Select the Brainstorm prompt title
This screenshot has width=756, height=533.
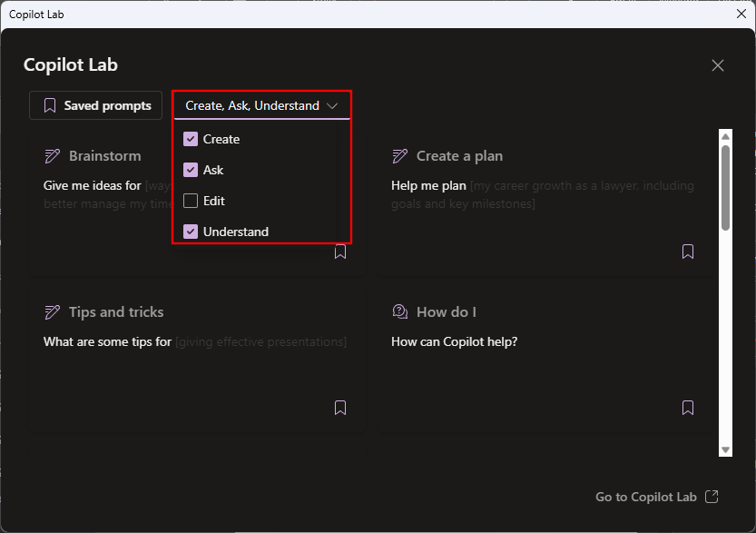105,156
